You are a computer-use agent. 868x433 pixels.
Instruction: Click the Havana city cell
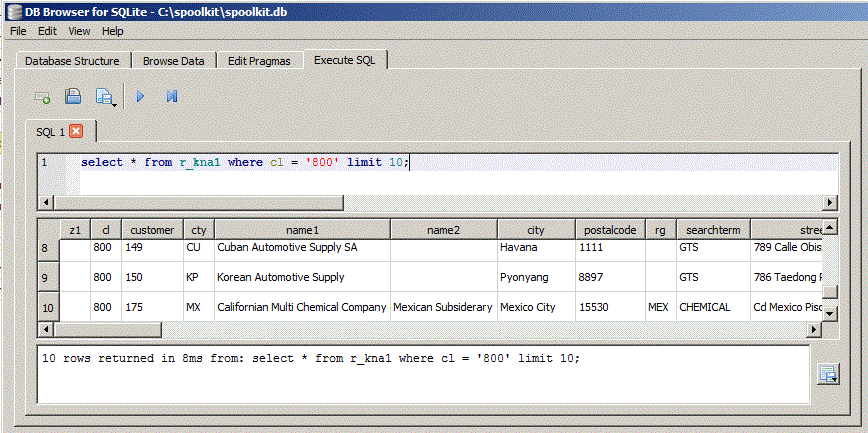536,248
